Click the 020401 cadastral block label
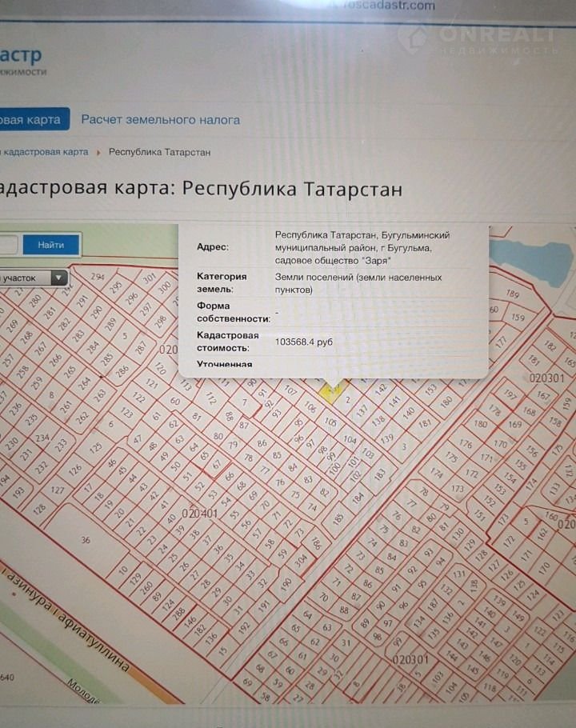576x728 pixels. (200, 514)
